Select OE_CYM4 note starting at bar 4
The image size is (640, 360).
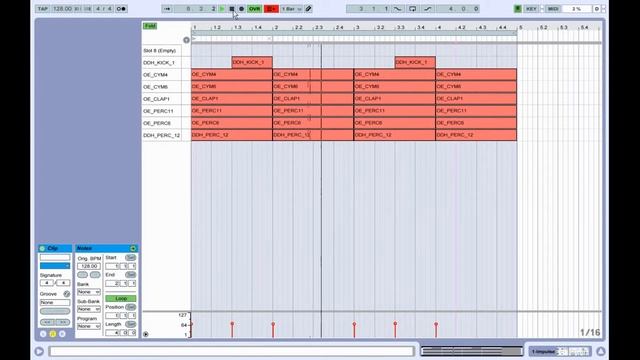point(476,75)
